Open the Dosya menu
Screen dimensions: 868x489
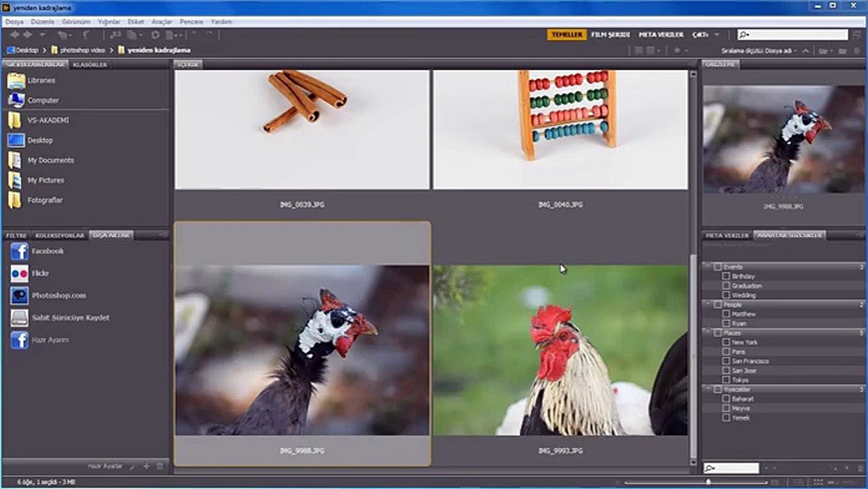tap(14, 22)
